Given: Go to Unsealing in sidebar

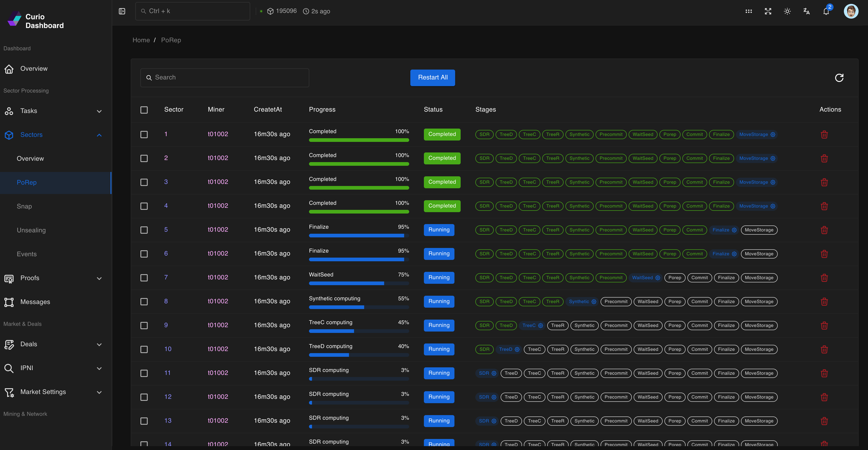Looking at the screenshot, I should pos(31,230).
